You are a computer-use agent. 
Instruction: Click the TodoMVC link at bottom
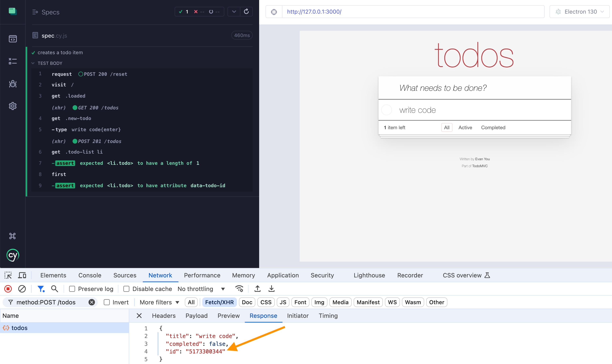480,166
